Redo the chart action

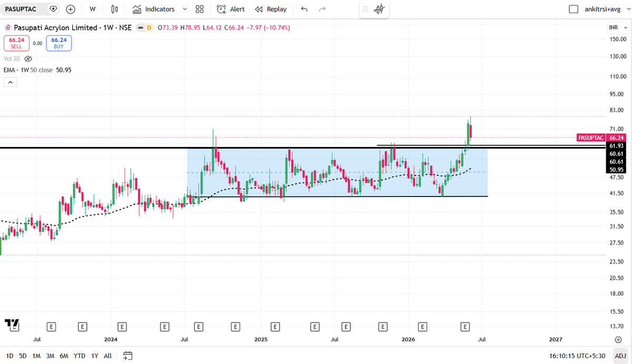click(x=322, y=9)
